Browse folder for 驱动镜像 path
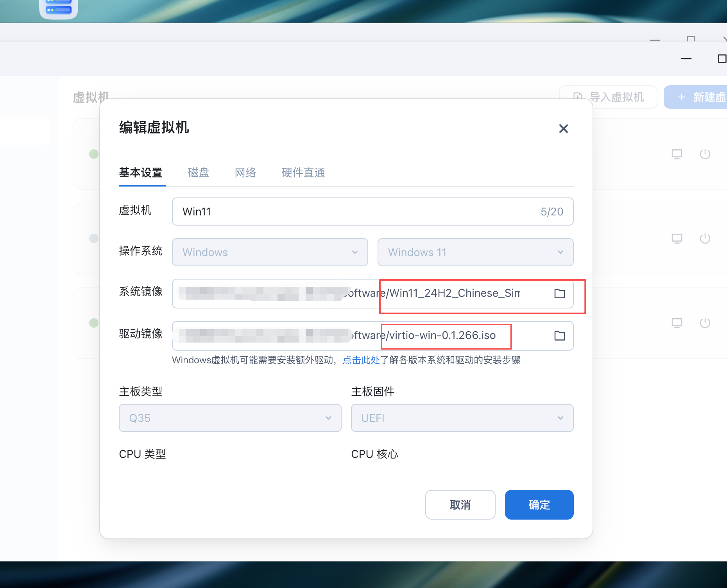The height and width of the screenshot is (588, 727). (560, 336)
